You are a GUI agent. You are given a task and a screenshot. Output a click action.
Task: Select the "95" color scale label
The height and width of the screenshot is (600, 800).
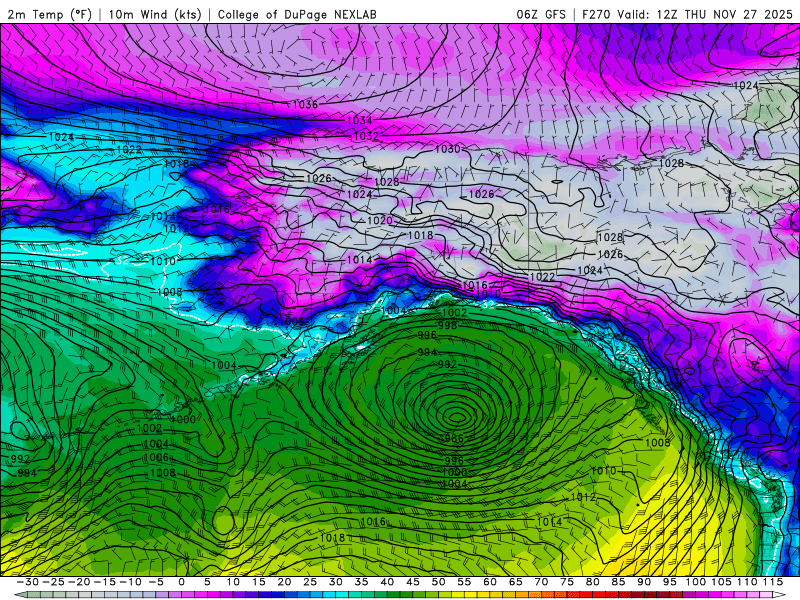tap(669, 582)
